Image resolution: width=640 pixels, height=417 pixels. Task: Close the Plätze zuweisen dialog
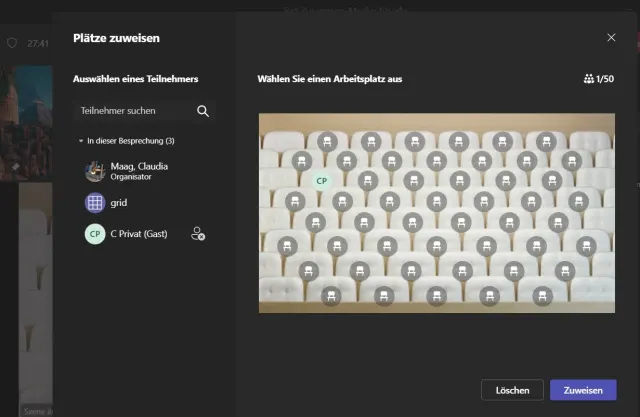pyautogui.click(x=611, y=38)
